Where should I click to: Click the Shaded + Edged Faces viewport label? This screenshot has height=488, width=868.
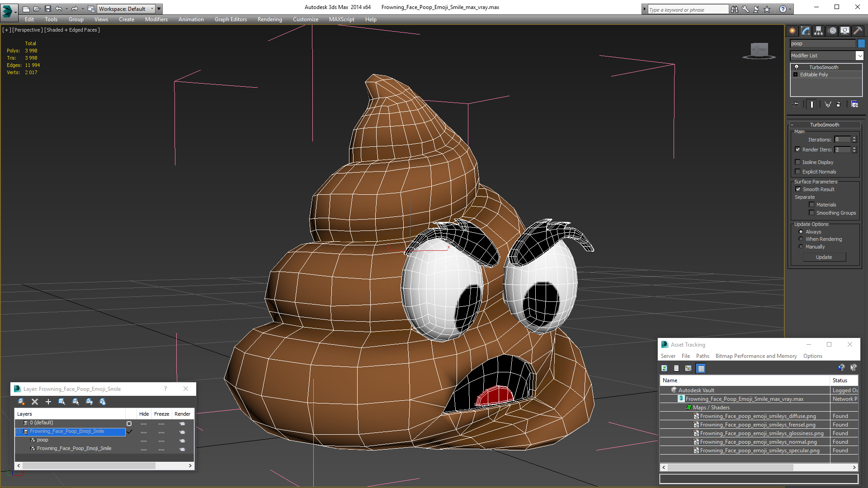tap(72, 30)
